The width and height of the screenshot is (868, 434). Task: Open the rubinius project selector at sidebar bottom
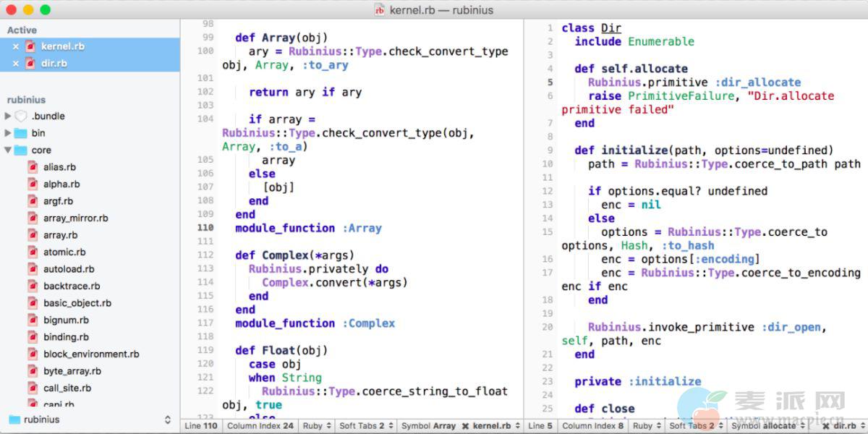(90, 420)
